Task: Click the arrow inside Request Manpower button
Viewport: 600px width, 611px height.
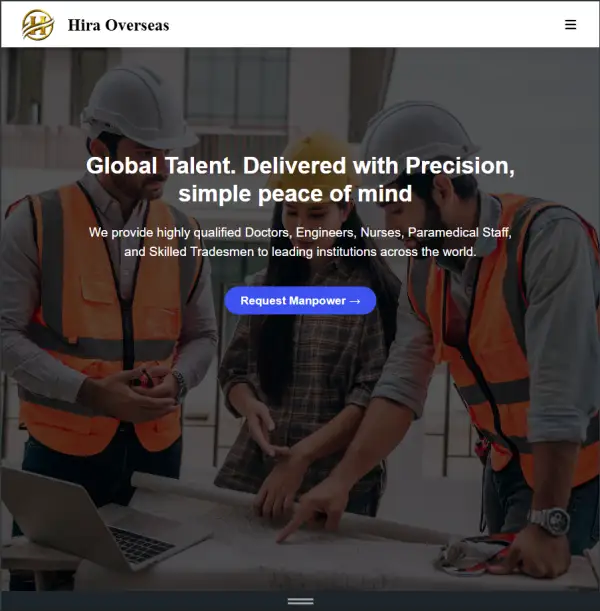Action: [355, 301]
